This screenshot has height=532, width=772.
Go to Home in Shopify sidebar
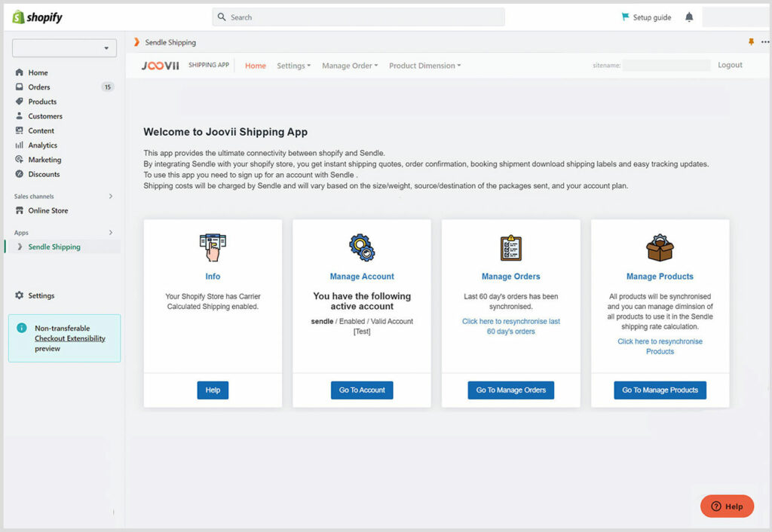point(38,72)
